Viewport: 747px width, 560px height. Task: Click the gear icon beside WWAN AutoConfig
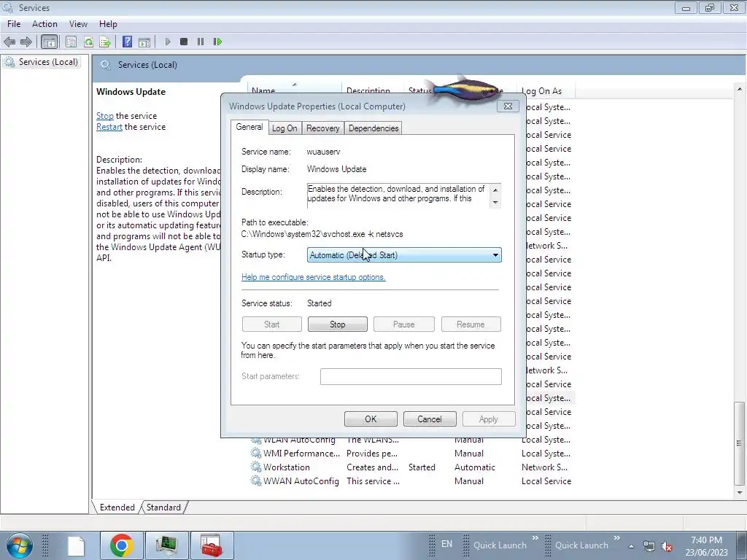tap(256, 481)
